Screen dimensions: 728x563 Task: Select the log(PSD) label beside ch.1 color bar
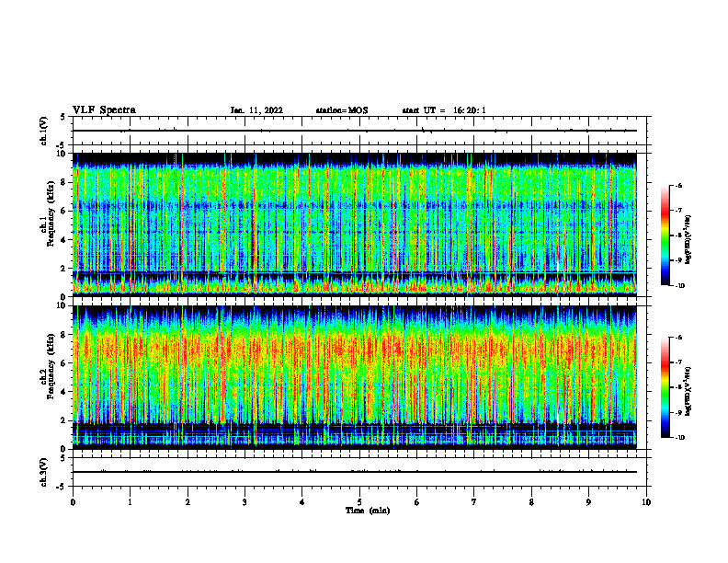click(x=688, y=240)
